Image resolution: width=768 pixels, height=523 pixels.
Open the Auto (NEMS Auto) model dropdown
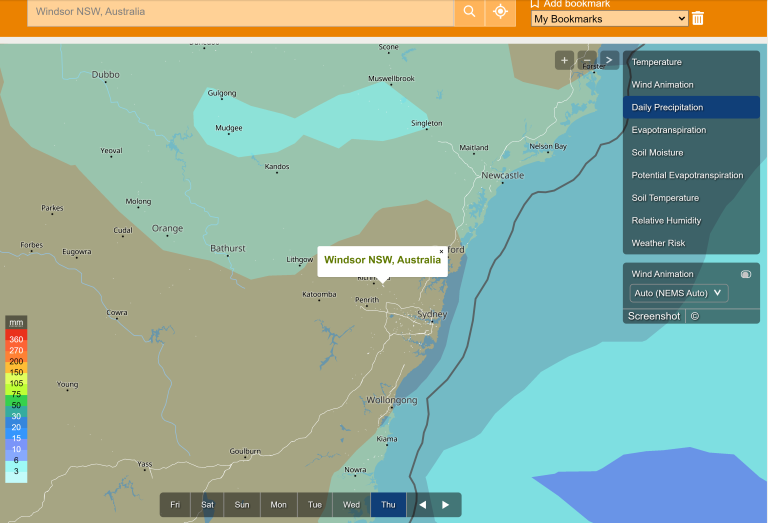click(678, 293)
